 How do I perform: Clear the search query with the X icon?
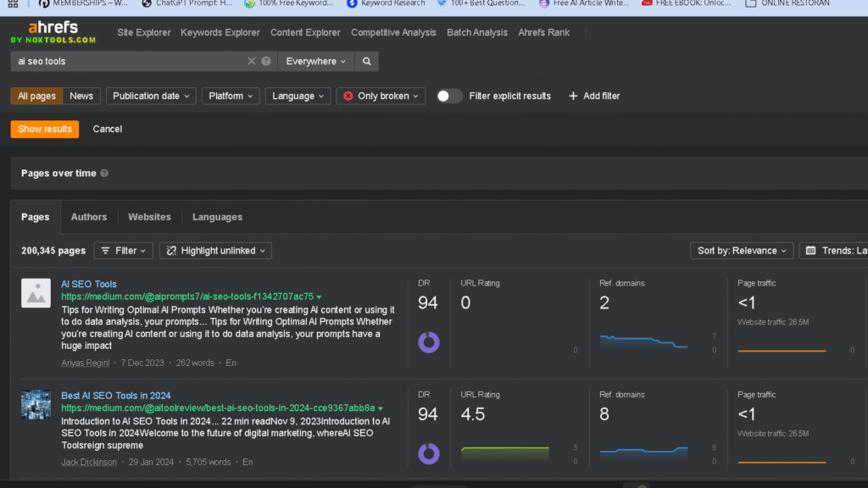pos(252,61)
